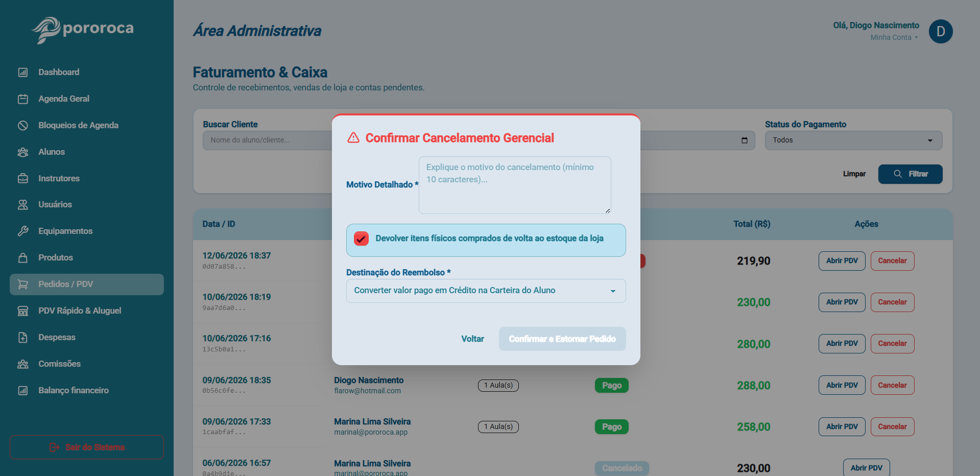
Task: Click the 1 Aula(s) tag in Diogo Nascimento row
Action: pos(498,386)
